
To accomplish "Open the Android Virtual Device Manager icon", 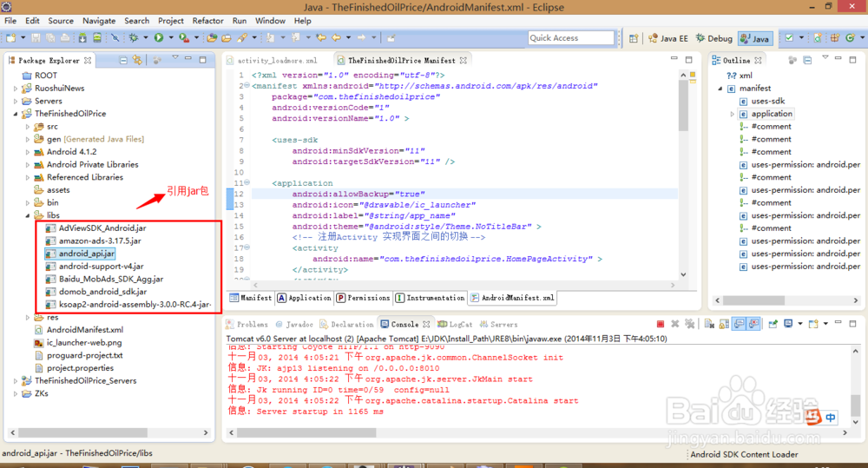I will [97, 37].
